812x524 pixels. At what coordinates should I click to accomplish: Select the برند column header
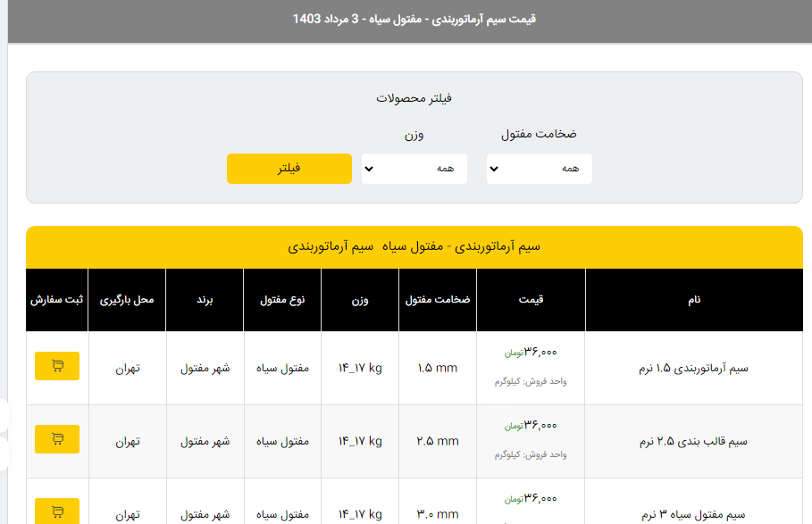click(x=205, y=300)
